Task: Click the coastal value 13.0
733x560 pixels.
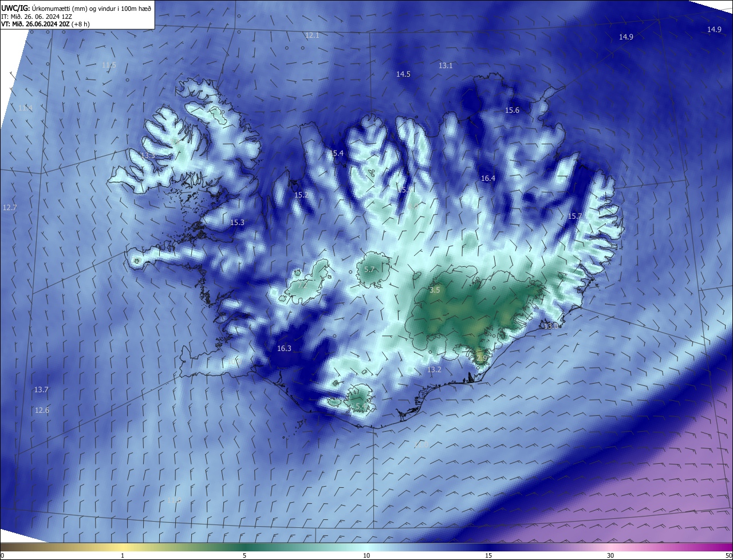Action: 551,326
